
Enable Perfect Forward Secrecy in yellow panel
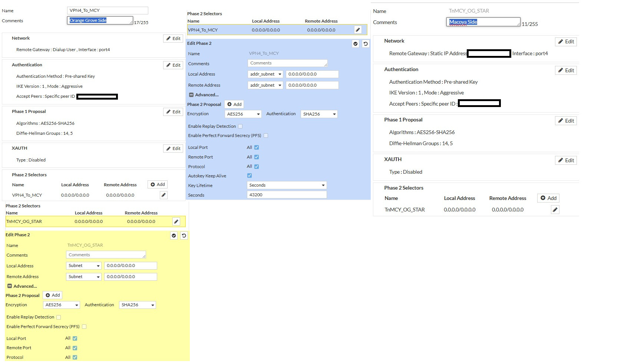click(x=84, y=327)
